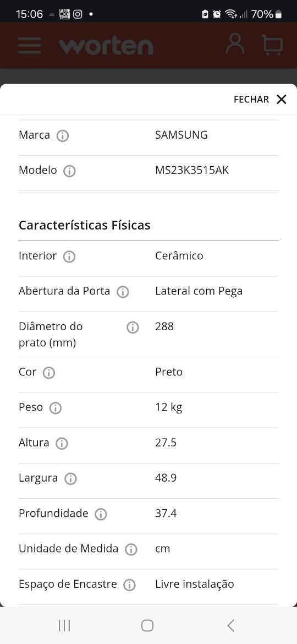Image resolution: width=297 pixels, height=644 pixels.
Task: Tap the info icon next to Peso
Action: (56, 408)
